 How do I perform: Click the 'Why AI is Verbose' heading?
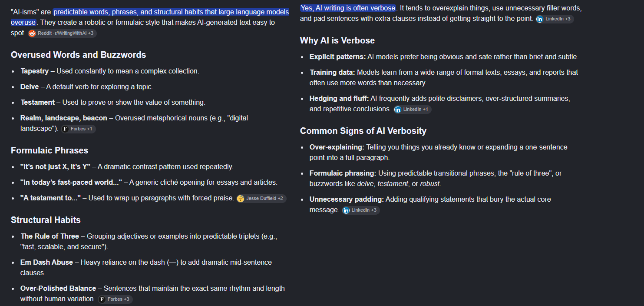[x=337, y=40]
